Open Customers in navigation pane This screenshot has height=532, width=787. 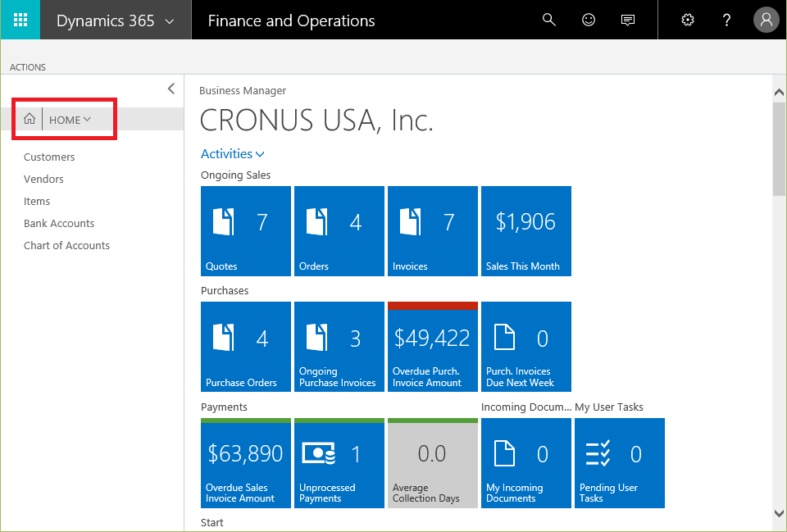[x=49, y=157]
